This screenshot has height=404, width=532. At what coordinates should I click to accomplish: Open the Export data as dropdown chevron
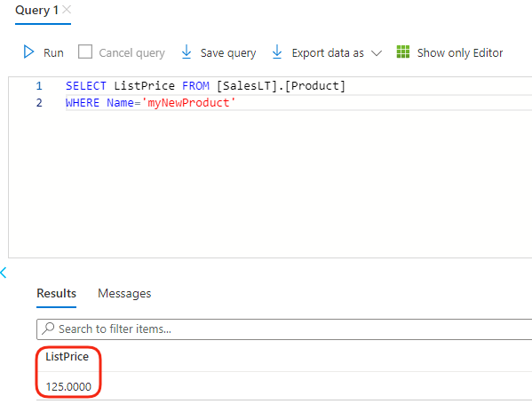[377, 53]
